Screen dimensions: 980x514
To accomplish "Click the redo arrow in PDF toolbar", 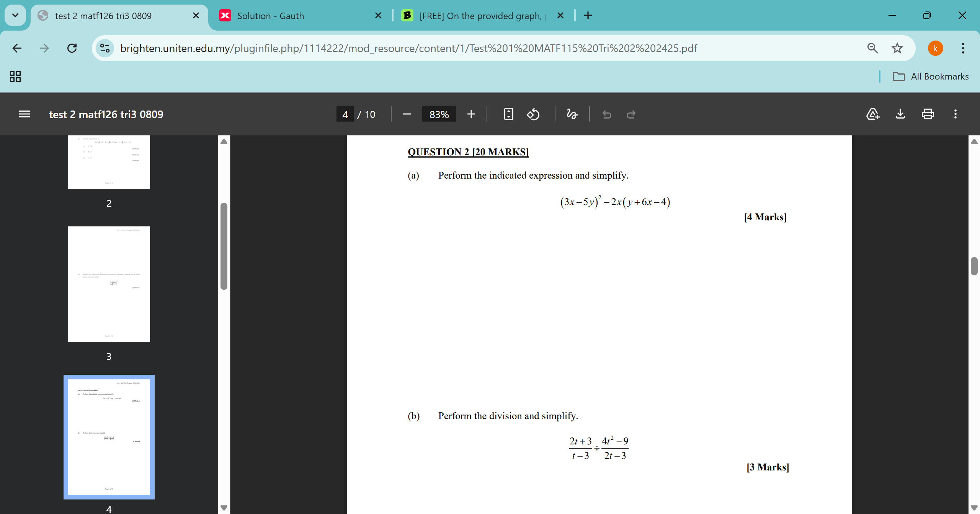I will [631, 114].
